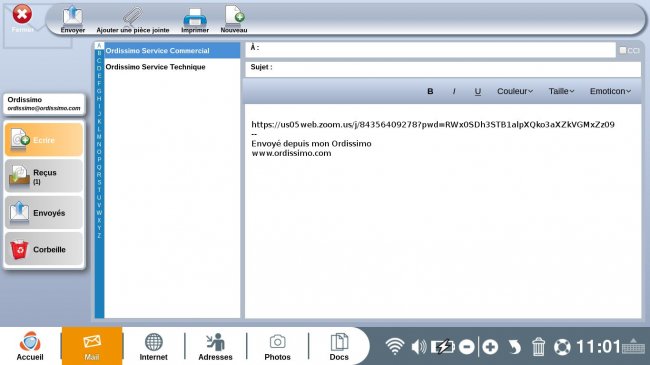Screen dimensions: 650x365
Task: Open the Corbeille trash folder
Action: pos(44,249)
